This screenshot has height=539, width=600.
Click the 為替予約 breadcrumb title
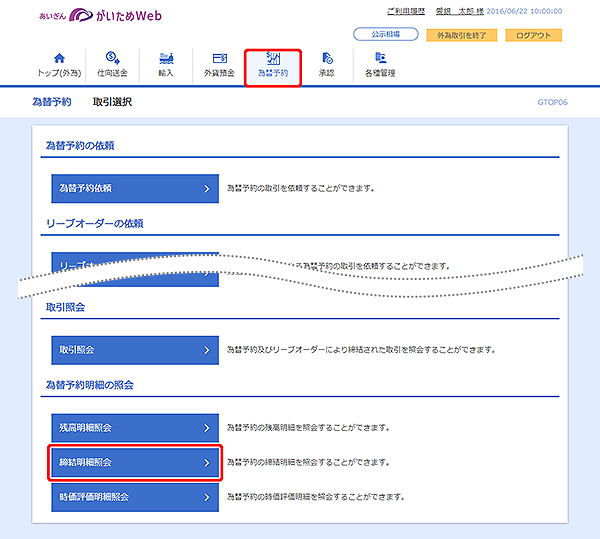[52, 102]
